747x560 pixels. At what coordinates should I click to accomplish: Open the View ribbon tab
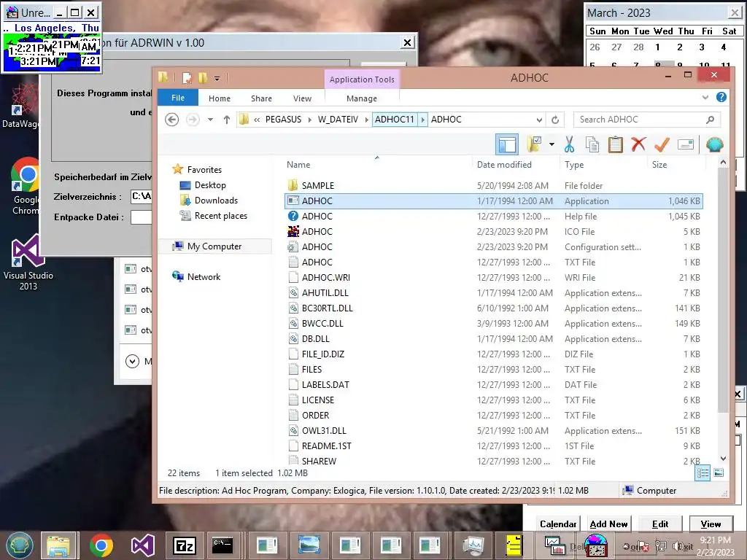click(302, 98)
